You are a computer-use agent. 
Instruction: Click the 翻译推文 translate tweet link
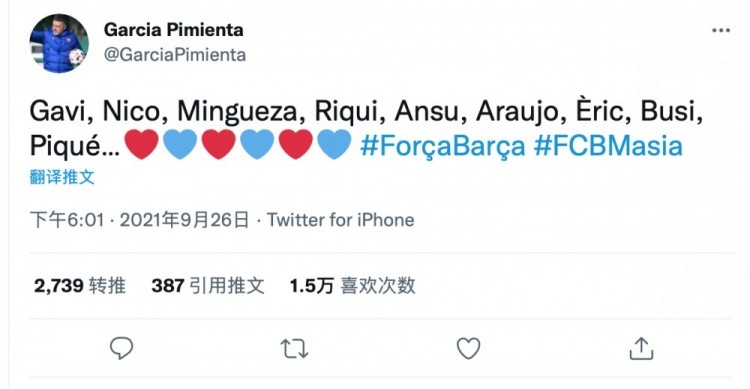62,177
